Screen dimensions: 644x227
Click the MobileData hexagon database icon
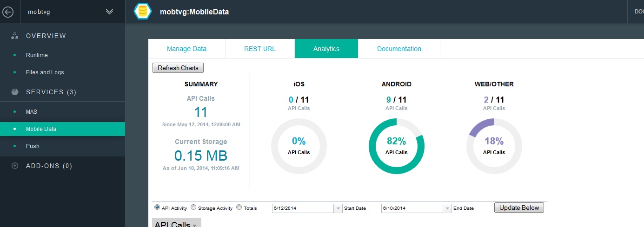(x=143, y=12)
